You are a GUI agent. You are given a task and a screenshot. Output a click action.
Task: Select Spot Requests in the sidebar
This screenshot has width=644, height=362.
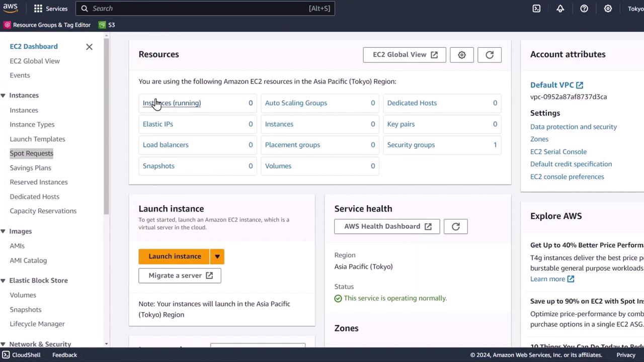(31, 153)
